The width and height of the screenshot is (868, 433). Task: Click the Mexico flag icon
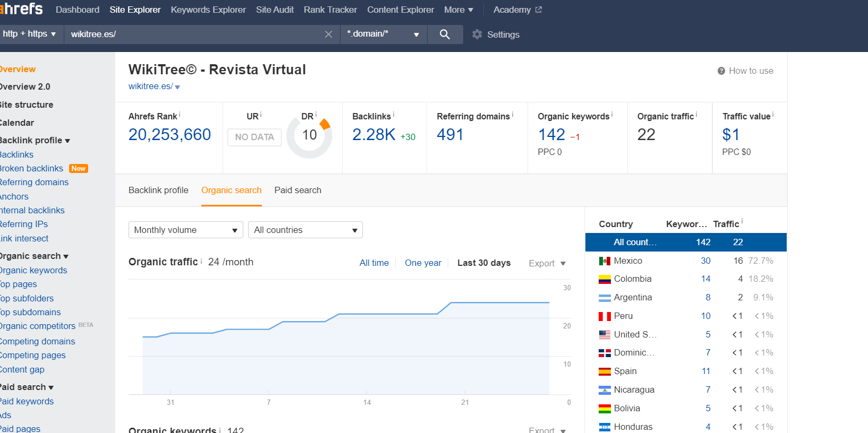click(605, 261)
